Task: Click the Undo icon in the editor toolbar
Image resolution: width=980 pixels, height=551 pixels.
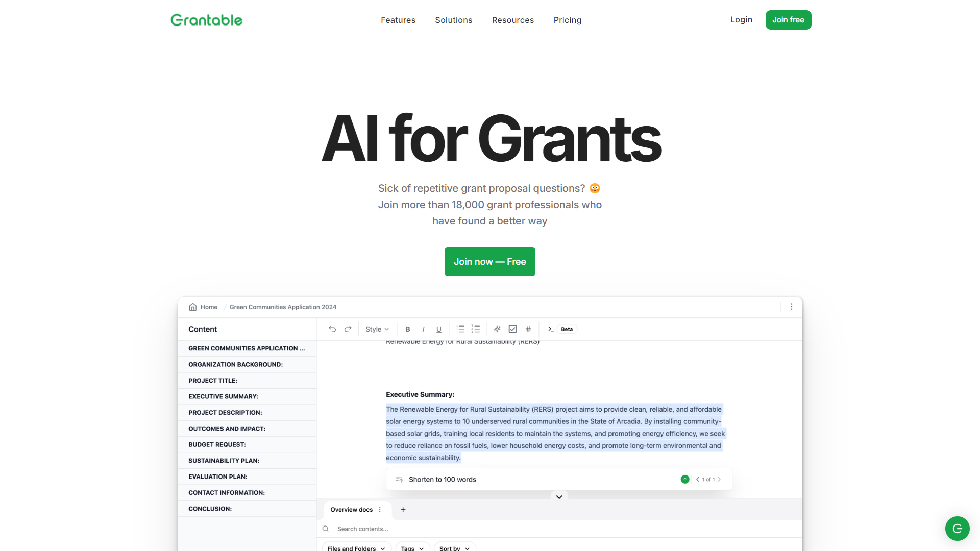Action: pyautogui.click(x=332, y=329)
